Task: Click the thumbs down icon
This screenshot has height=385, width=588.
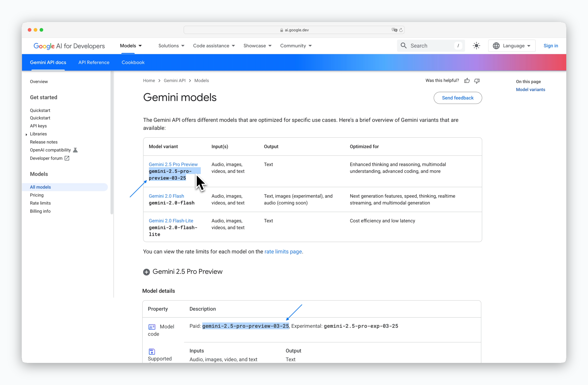Action: (477, 81)
